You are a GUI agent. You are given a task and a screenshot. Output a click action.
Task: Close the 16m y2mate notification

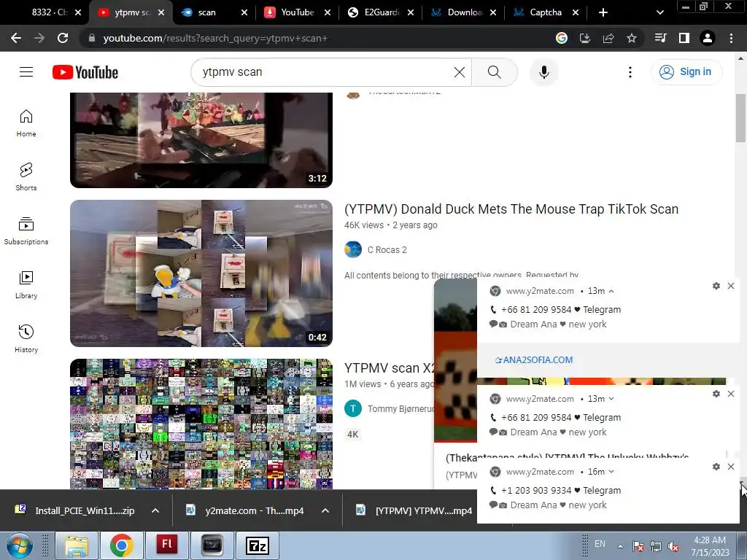click(731, 467)
